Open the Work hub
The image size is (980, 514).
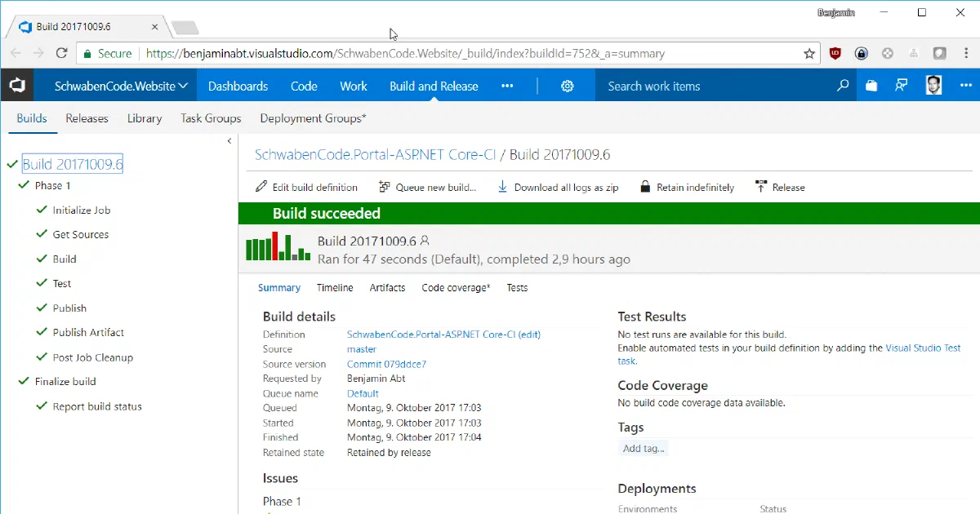click(354, 86)
